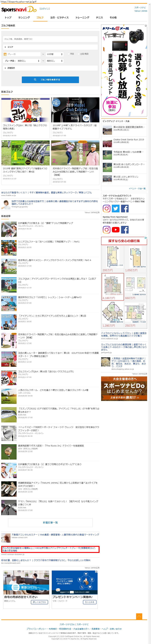This screenshot has width=151, height=644.
Task: Select the ゴルフ tab
Action: pyautogui.click(x=40, y=17)
